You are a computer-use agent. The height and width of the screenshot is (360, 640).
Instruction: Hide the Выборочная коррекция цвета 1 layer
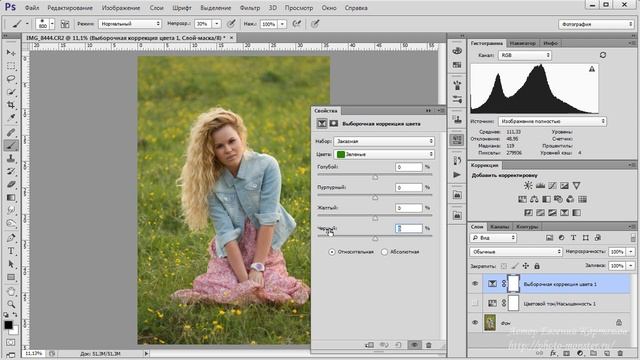(x=475, y=284)
